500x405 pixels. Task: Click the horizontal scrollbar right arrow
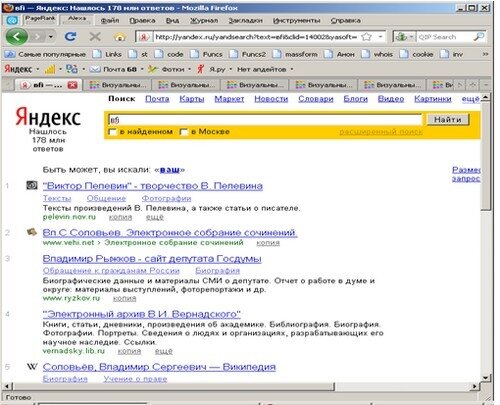[475, 387]
